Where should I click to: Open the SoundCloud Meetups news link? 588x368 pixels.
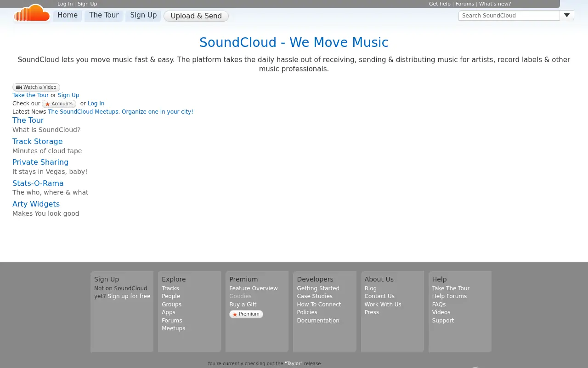(120, 112)
